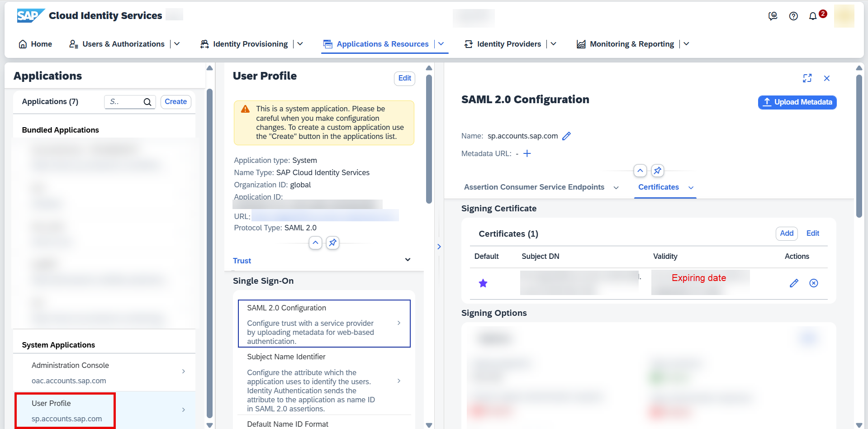
Task: Click the Subject Name Identifier chevron
Action: [x=399, y=381]
